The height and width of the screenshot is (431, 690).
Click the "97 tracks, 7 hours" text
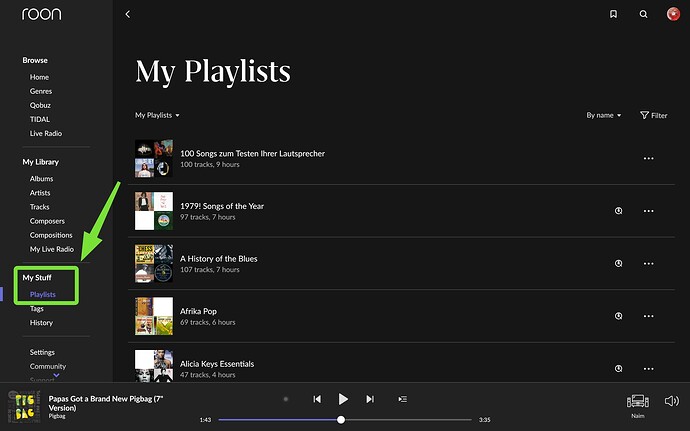[x=208, y=217]
